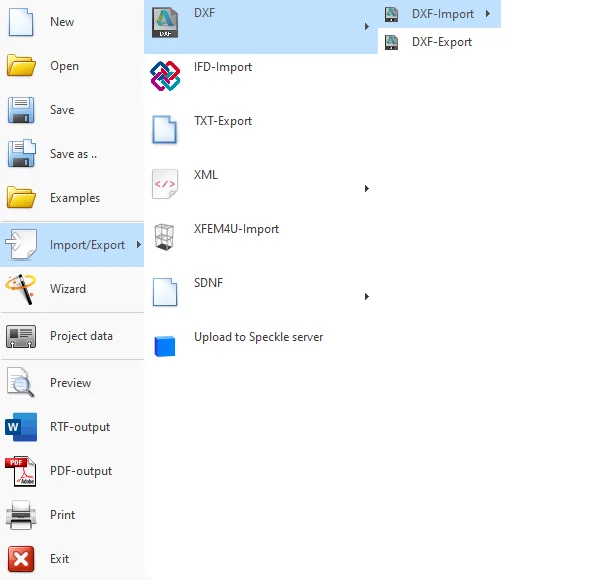Expand the XML submenu arrow
This screenshot has width=600, height=580.
click(x=367, y=189)
